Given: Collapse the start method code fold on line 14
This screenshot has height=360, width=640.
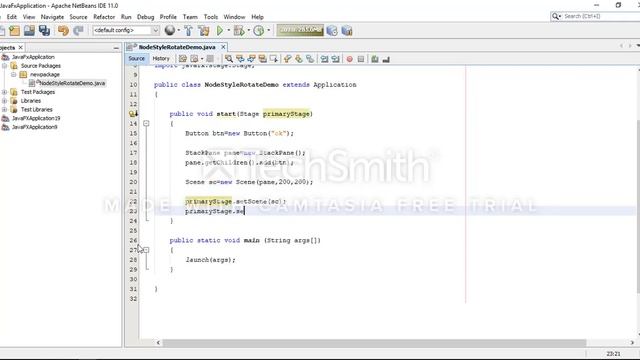Looking at the screenshot, I should tap(146, 123).
